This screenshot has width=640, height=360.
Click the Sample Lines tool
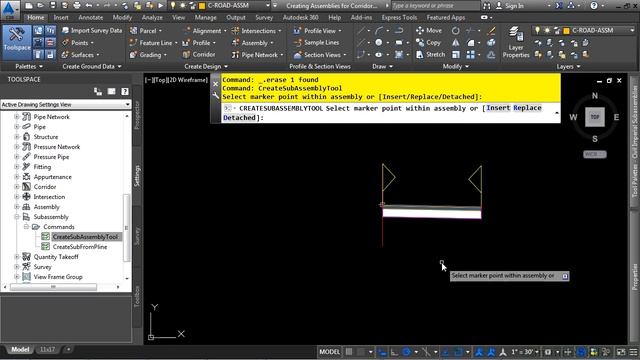[x=316, y=42]
